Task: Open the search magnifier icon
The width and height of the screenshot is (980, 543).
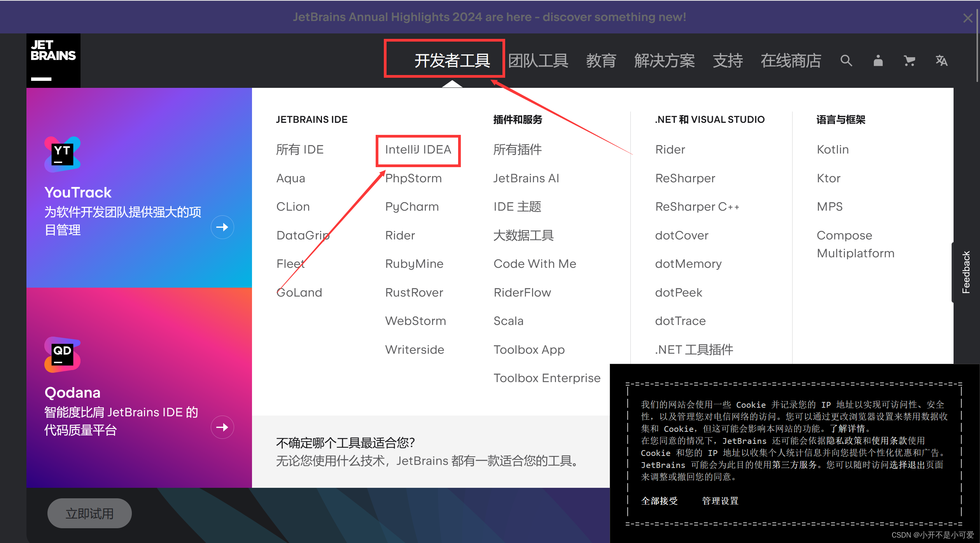Action: click(x=846, y=61)
